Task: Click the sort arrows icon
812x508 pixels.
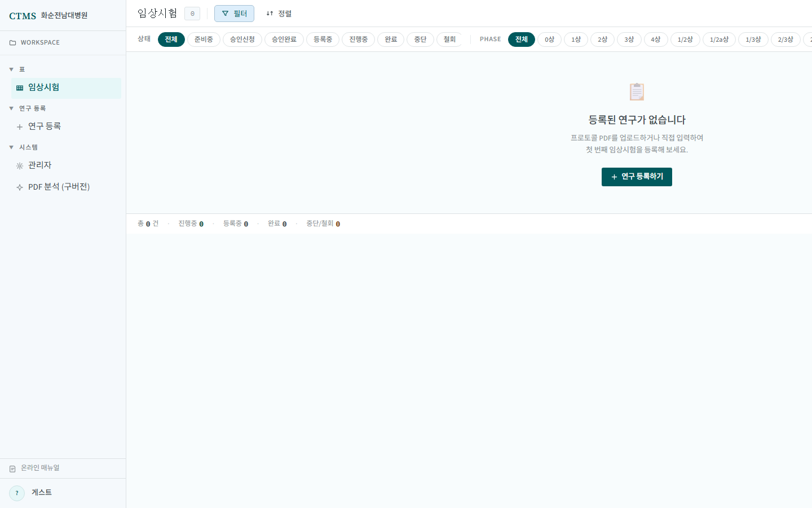Action: (270, 14)
